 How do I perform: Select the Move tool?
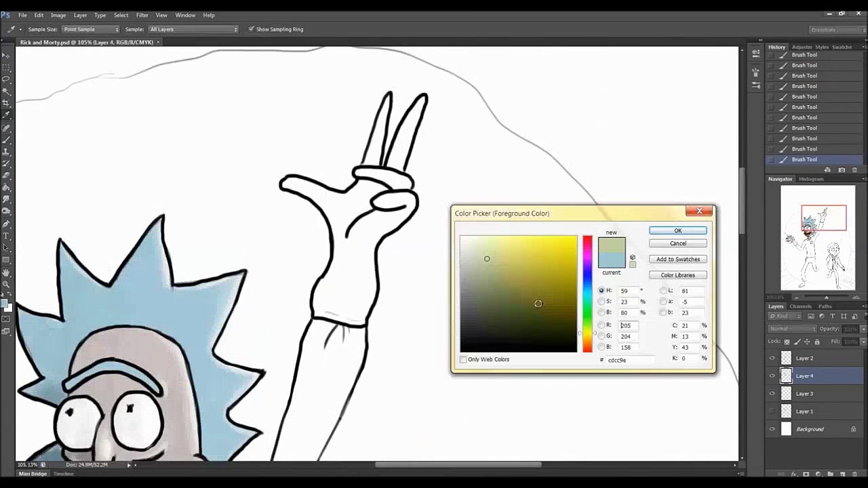(6, 56)
